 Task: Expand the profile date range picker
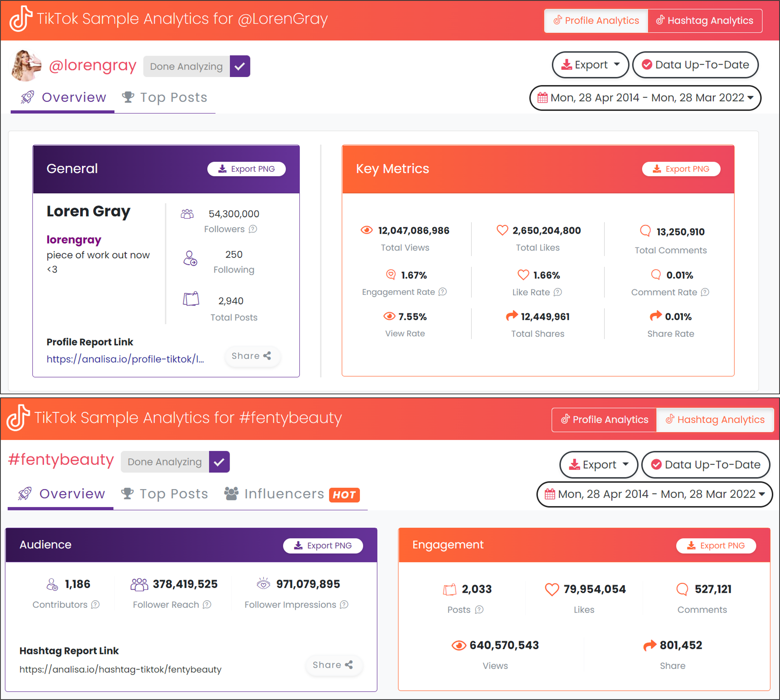click(x=645, y=98)
